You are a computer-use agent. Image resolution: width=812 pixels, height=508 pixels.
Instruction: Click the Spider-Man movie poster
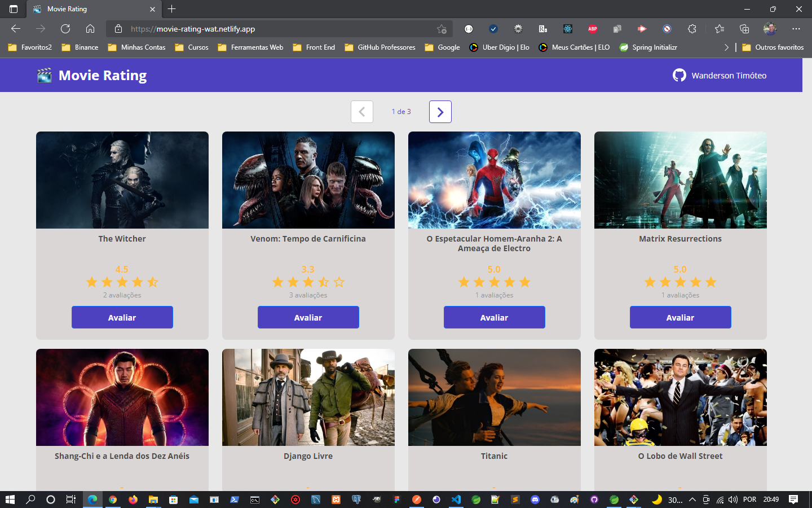click(495, 180)
